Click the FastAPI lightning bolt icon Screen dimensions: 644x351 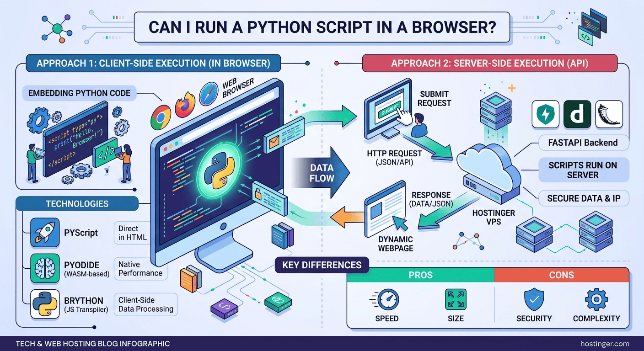point(546,114)
